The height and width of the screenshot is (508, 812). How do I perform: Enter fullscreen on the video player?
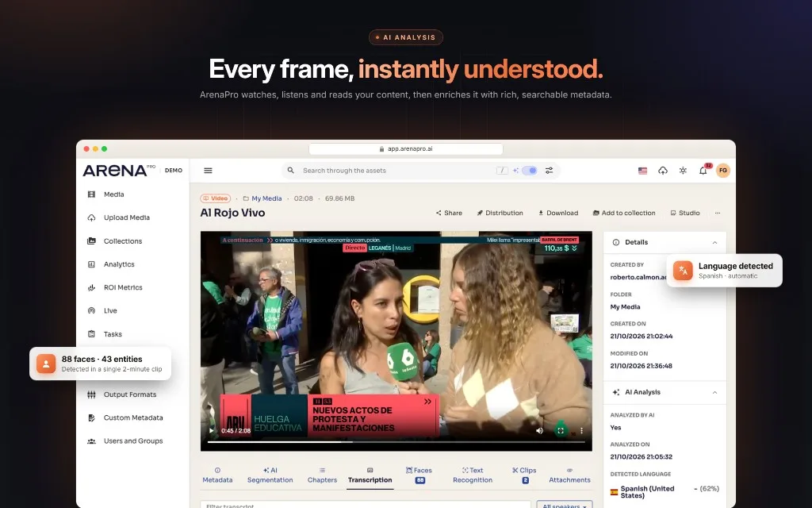point(561,431)
